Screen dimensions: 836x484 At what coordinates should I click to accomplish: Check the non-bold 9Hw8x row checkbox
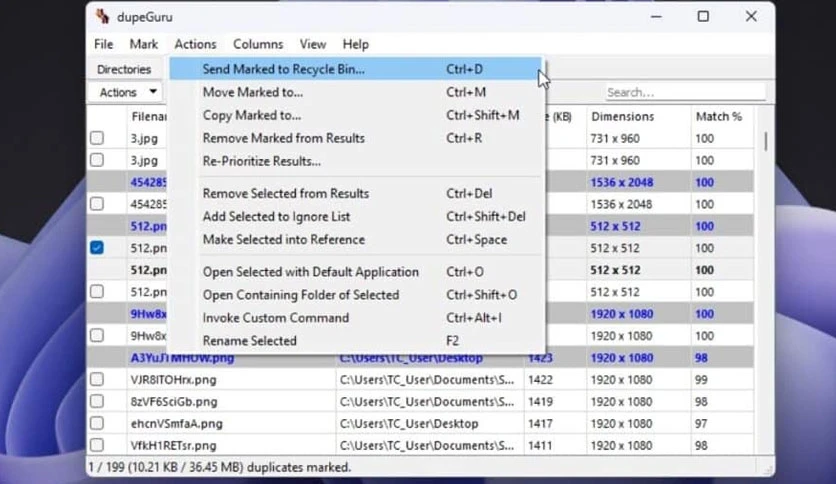tap(97, 335)
